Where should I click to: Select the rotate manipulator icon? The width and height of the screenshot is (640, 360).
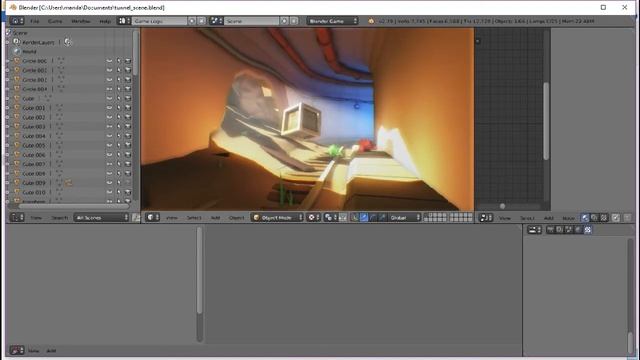point(373,218)
